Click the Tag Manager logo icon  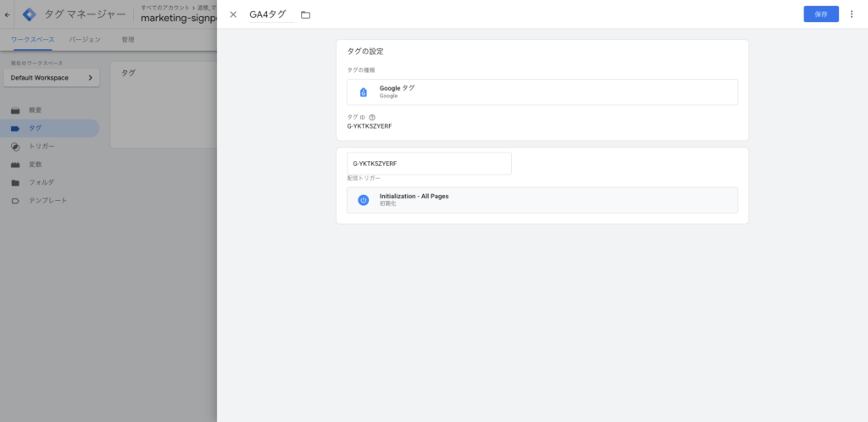(x=30, y=15)
